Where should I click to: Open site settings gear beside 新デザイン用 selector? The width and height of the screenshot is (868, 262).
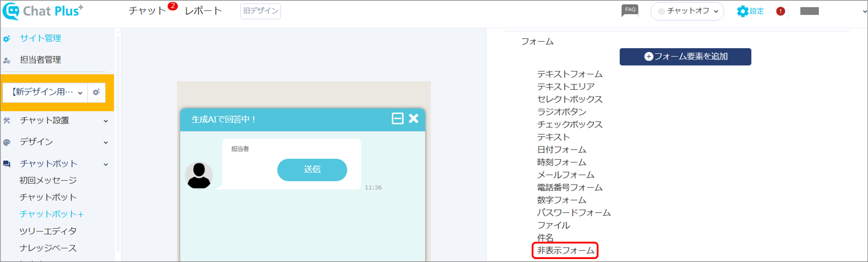[x=96, y=92]
